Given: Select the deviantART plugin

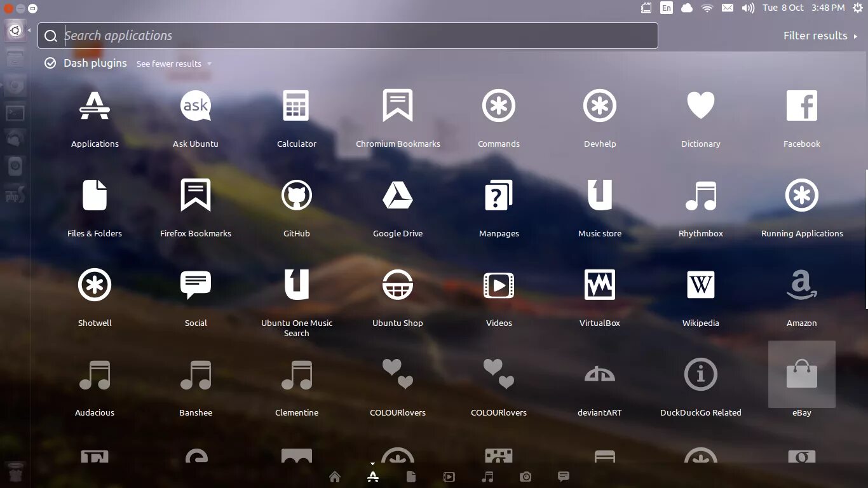Looking at the screenshot, I should coord(600,374).
